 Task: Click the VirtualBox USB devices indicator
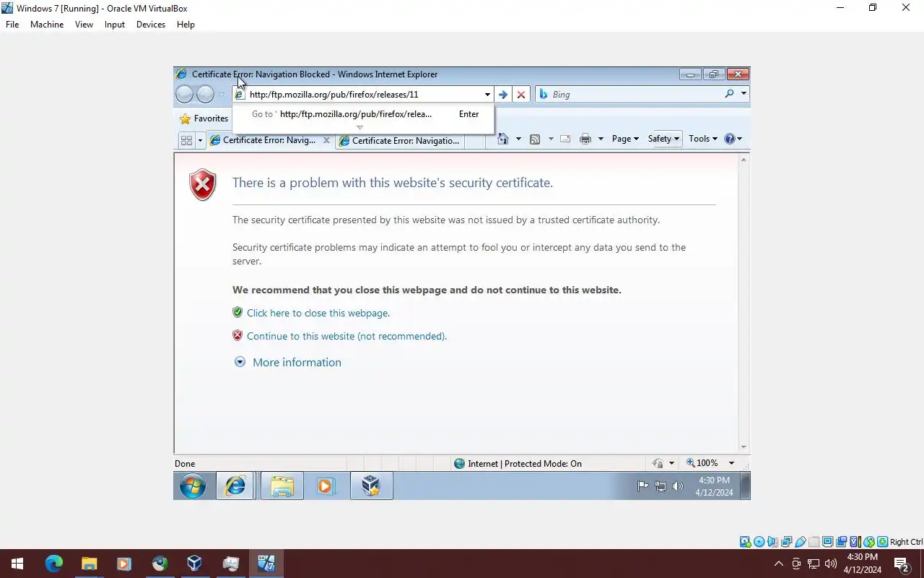[x=800, y=542]
